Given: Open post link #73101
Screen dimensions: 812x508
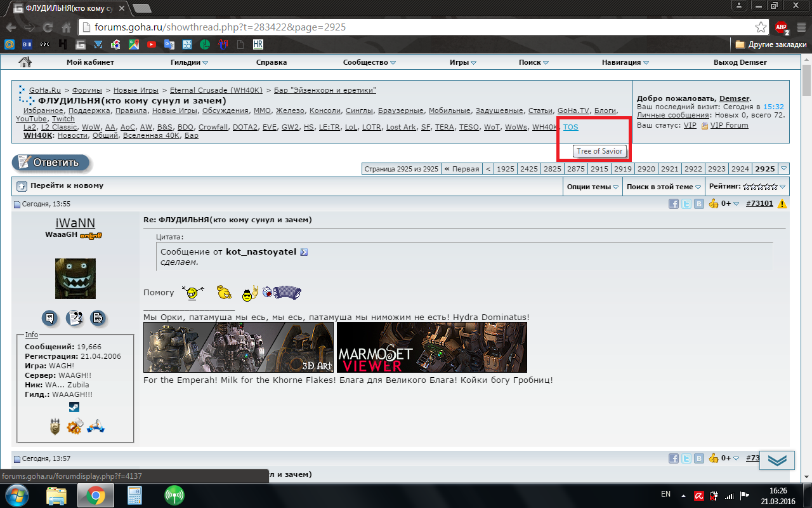Looking at the screenshot, I should pyautogui.click(x=759, y=204).
